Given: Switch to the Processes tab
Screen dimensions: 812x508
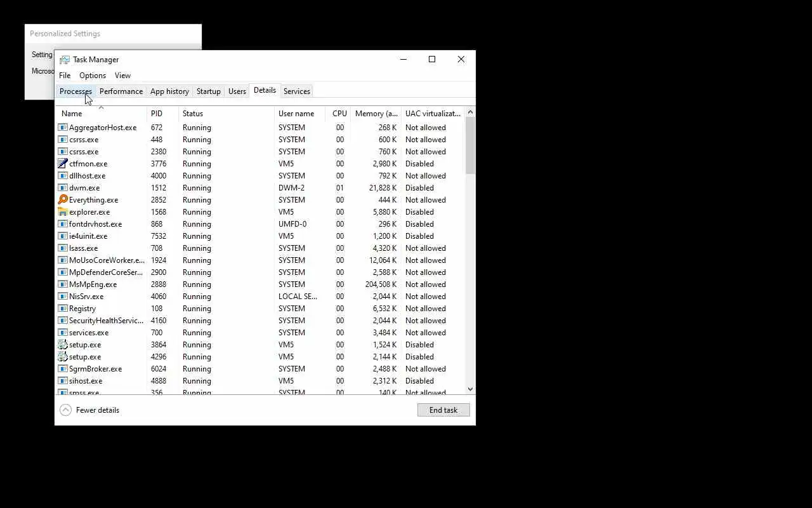Looking at the screenshot, I should [75, 91].
